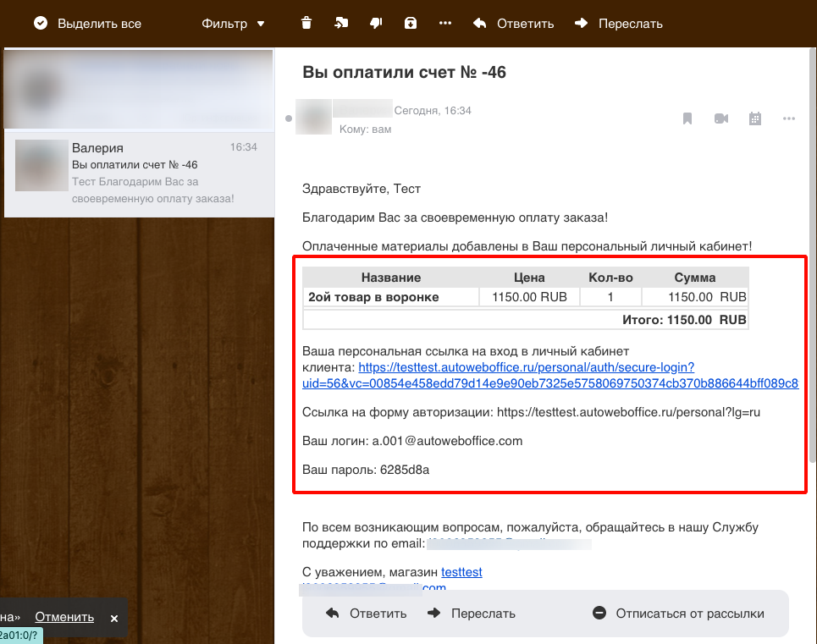Viewport: 817px width, 644px height.
Task: Toggle the unread dot beside the sender avatar
Action: click(x=289, y=118)
